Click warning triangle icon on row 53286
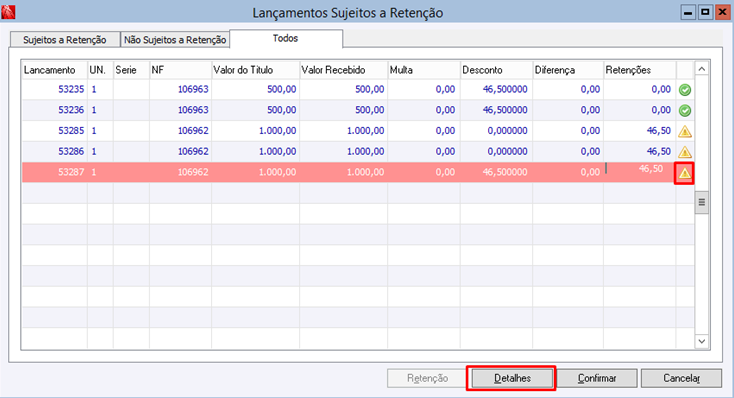The image size is (734, 398). pos(684,152)
